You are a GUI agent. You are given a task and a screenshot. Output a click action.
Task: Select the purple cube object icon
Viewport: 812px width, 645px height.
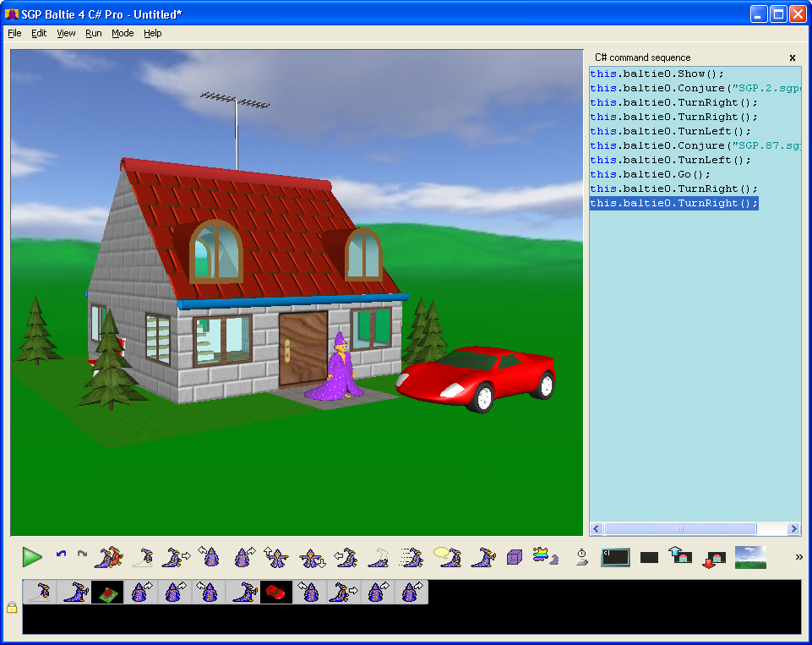[515, 557]
